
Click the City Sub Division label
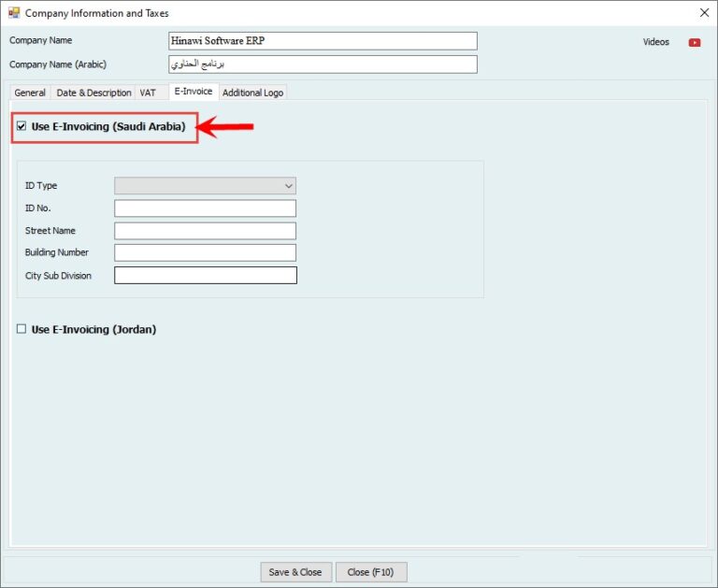click(58, 276)
